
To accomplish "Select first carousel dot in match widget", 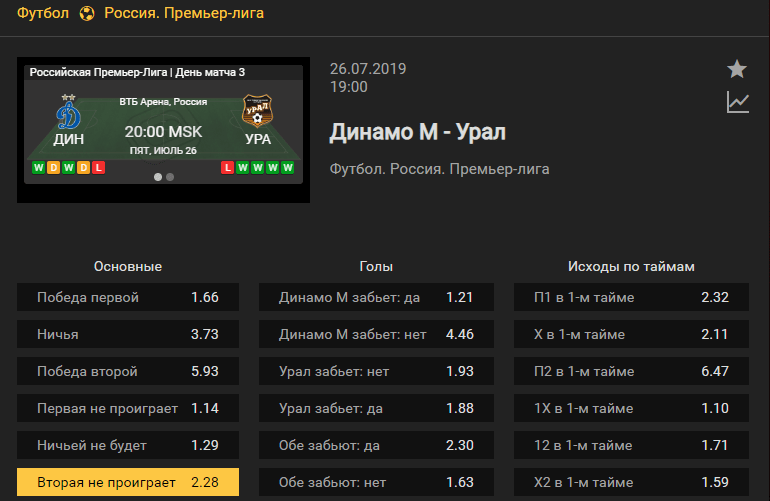I will [158, 177].
